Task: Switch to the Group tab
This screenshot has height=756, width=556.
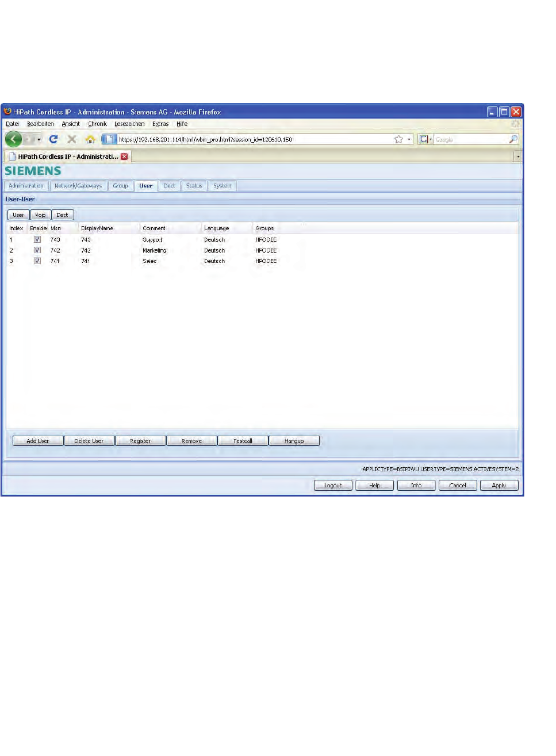Action: point(121,186)
